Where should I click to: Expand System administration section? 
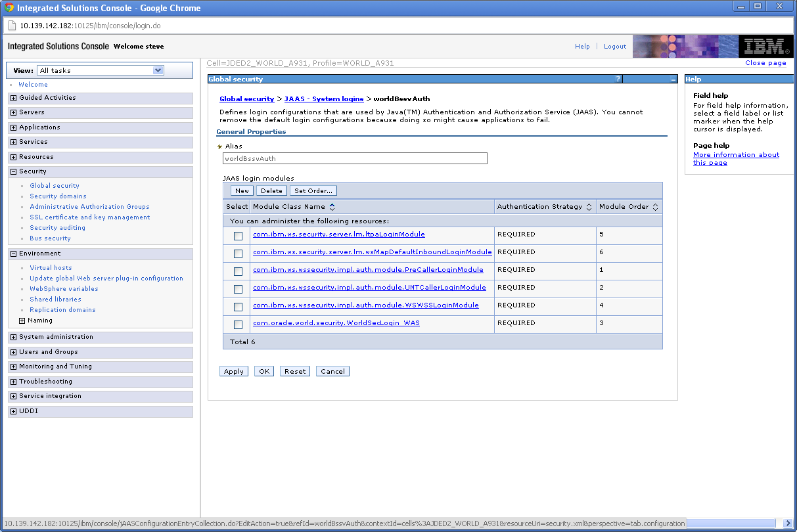(14, 337)
